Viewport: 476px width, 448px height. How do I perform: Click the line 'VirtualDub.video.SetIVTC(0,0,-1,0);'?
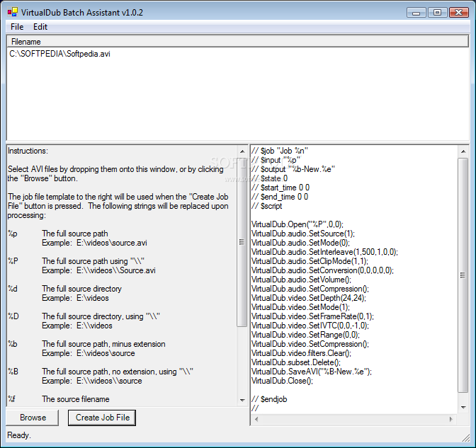point(310,326)
